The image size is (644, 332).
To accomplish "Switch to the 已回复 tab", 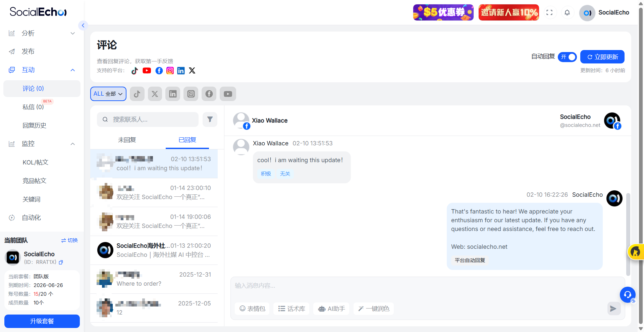I will (187, 140).
